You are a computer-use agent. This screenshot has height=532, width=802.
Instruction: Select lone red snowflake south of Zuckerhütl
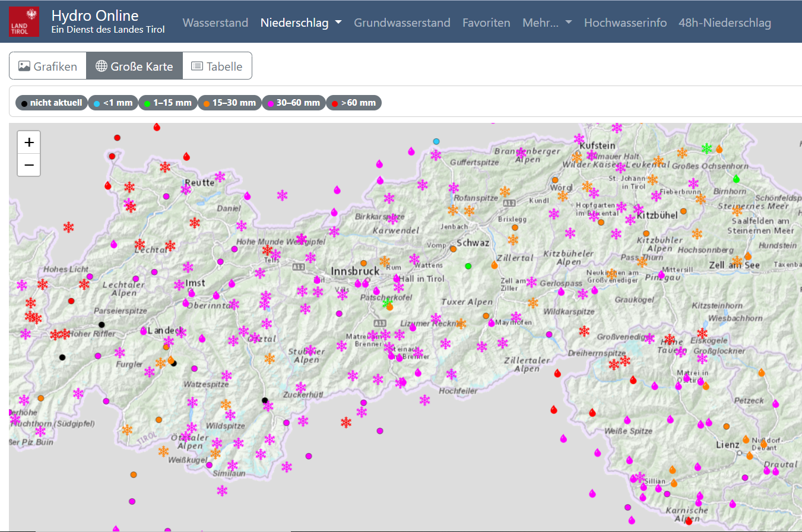tap(346, 422)
